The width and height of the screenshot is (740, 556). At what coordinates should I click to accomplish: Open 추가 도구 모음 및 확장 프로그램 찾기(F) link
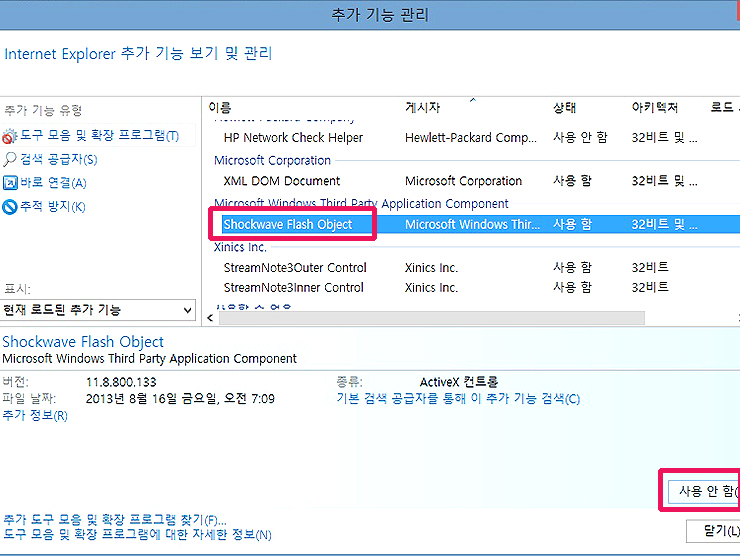[x=115, y=520]
